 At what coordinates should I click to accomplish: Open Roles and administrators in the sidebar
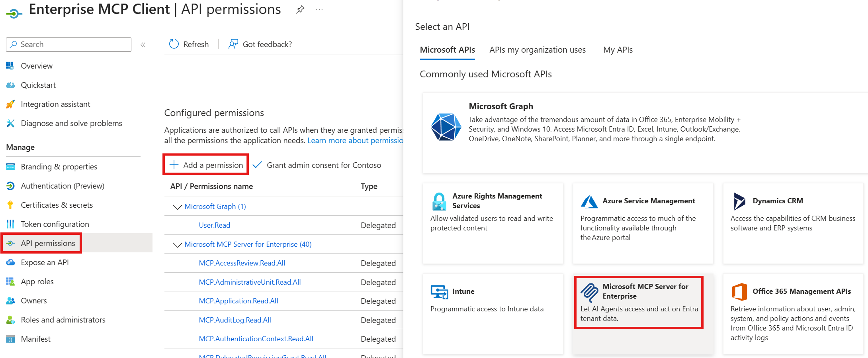tap(63, 320)
